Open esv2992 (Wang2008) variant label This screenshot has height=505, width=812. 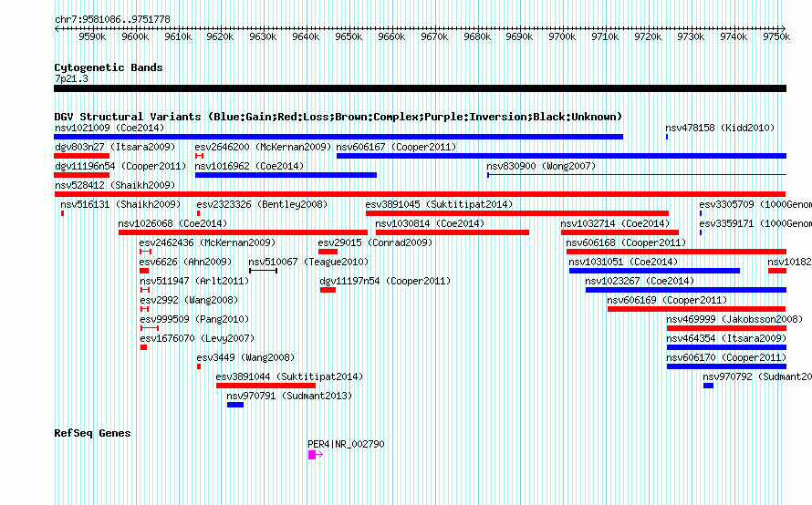[x=189, y=300]
